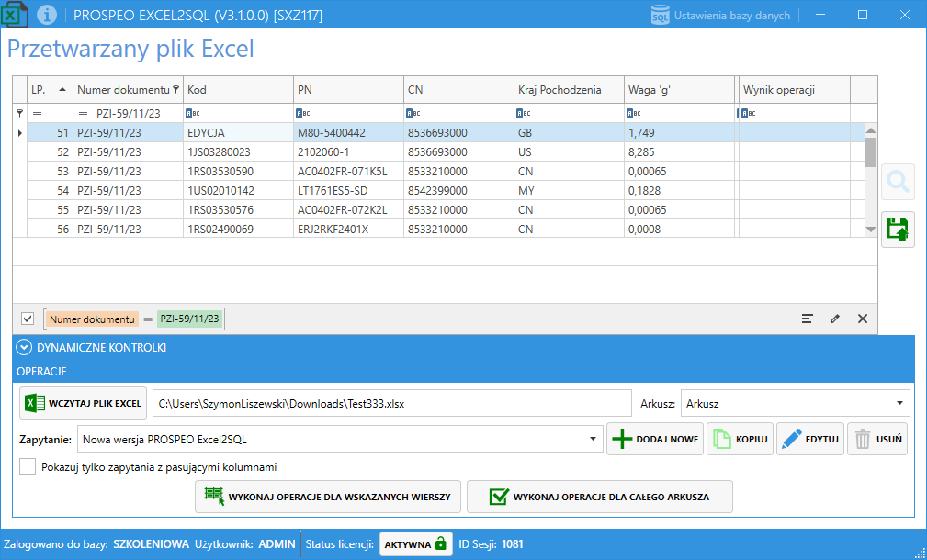
Task: Click Kraj Pochodzenia column header
Action: [570, 90]
